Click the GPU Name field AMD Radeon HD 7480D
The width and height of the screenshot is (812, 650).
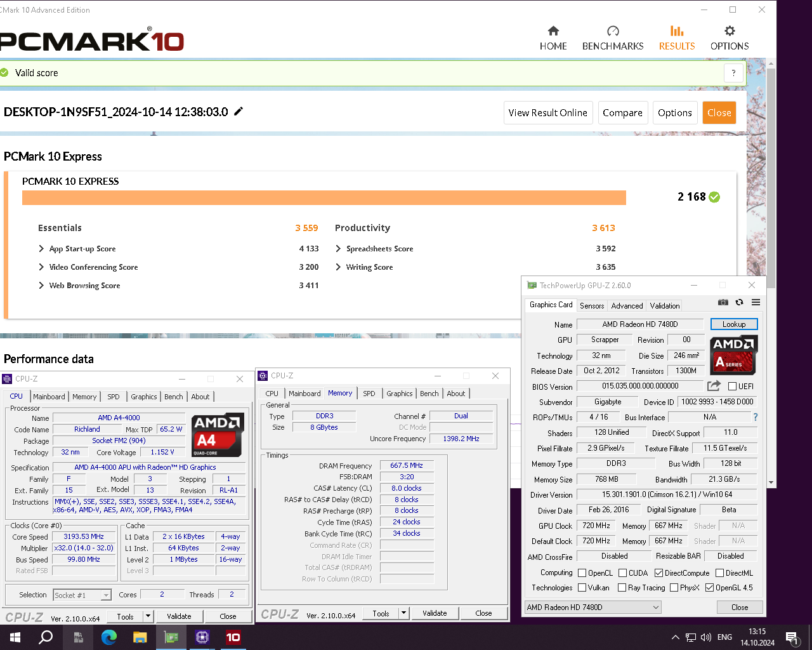(x=640, y=324)
